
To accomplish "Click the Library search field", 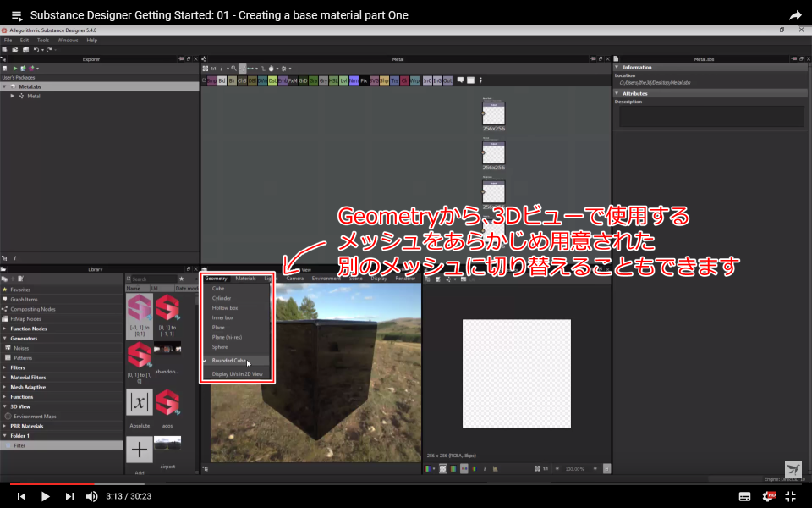I will 153,279.
